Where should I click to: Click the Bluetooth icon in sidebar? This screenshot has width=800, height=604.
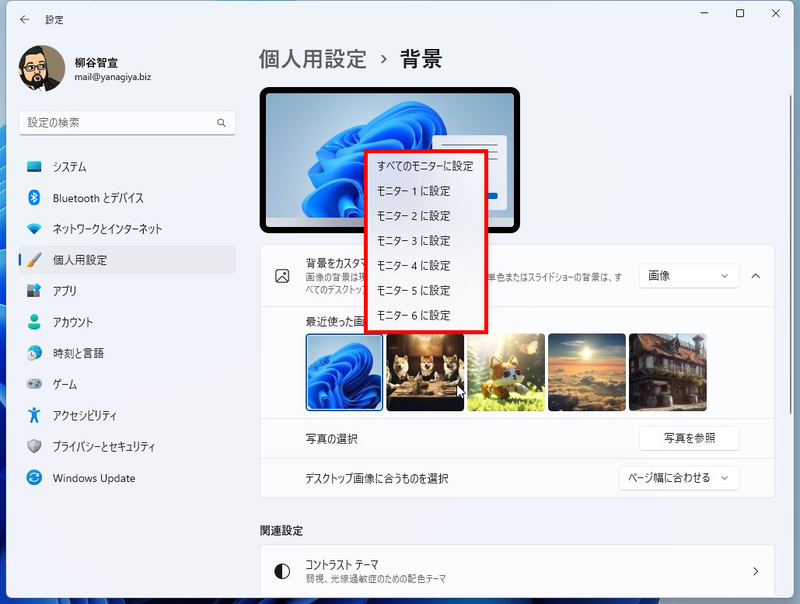pyautogui.click(x=34, y=198)
